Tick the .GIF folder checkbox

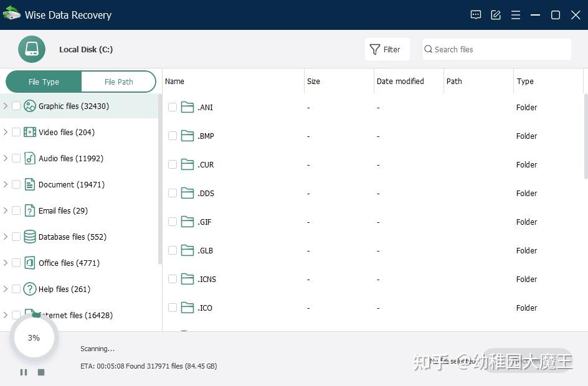pos(173,222)
